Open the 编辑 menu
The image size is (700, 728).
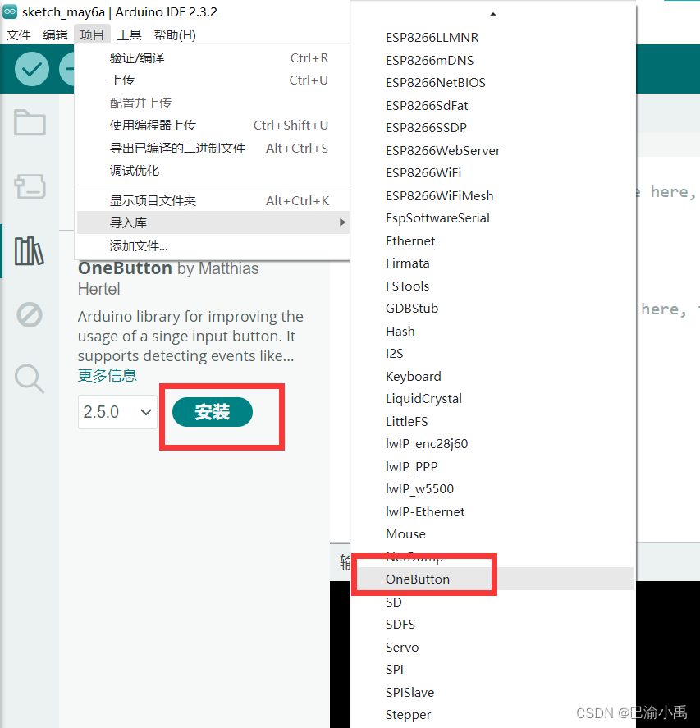pyautogui.click(x=55, y=34)
